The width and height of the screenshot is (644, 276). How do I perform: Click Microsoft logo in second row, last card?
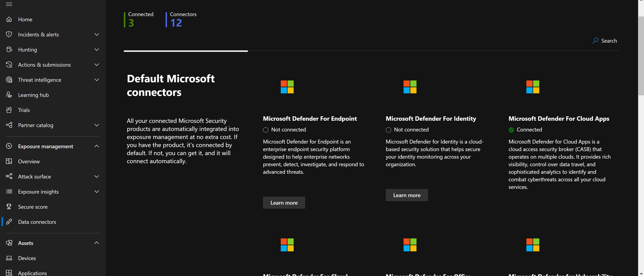533,245
